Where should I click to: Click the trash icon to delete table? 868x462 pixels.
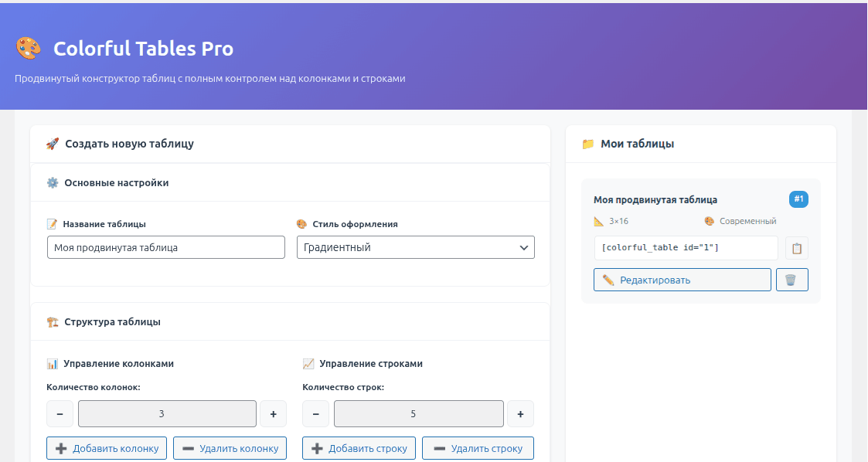pyautogui.click(x=791, y=280)
